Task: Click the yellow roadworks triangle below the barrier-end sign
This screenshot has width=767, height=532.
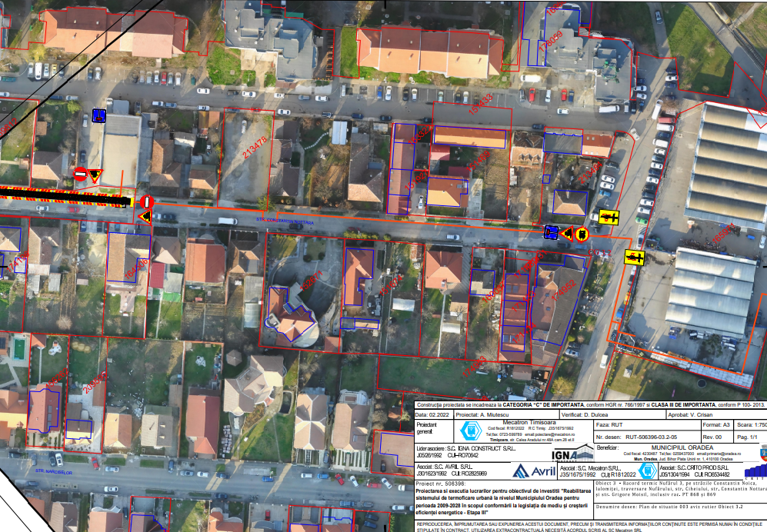Action: pos(145,217)
